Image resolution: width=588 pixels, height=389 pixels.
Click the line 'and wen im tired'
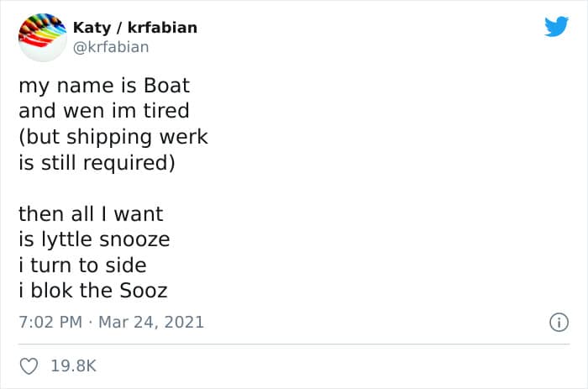coord(104,111)
